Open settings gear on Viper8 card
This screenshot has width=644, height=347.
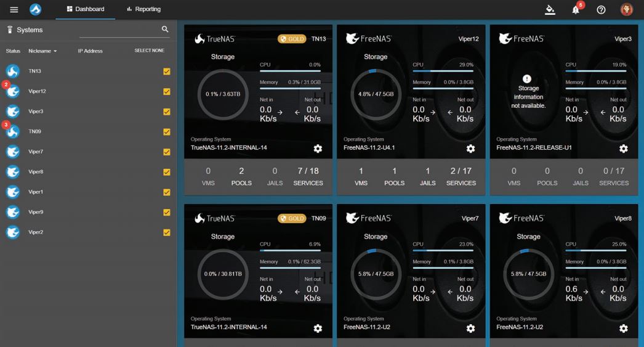tap(624, 328)
